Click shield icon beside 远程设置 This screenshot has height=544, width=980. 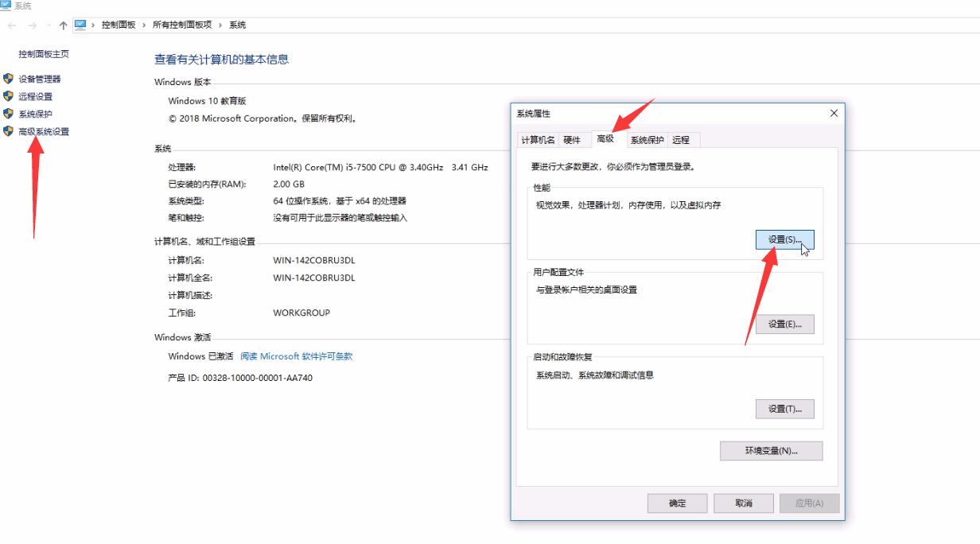click(x=9, y=96)
